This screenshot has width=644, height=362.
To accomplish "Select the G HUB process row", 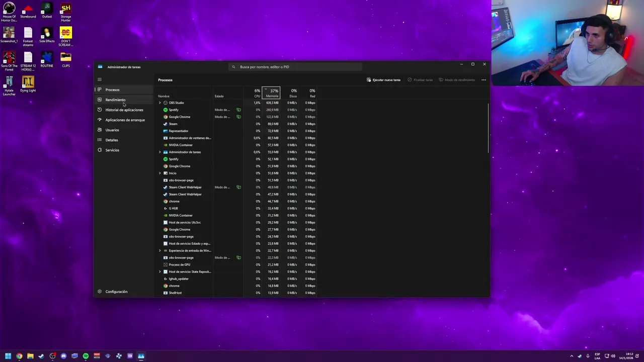I will pos(237,208).
